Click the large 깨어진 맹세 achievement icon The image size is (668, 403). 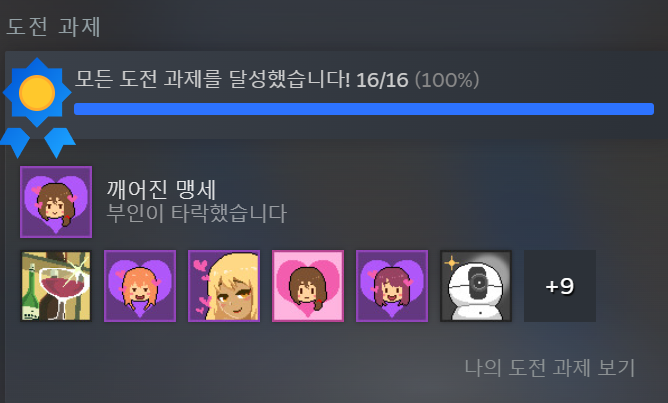point(56,202)
